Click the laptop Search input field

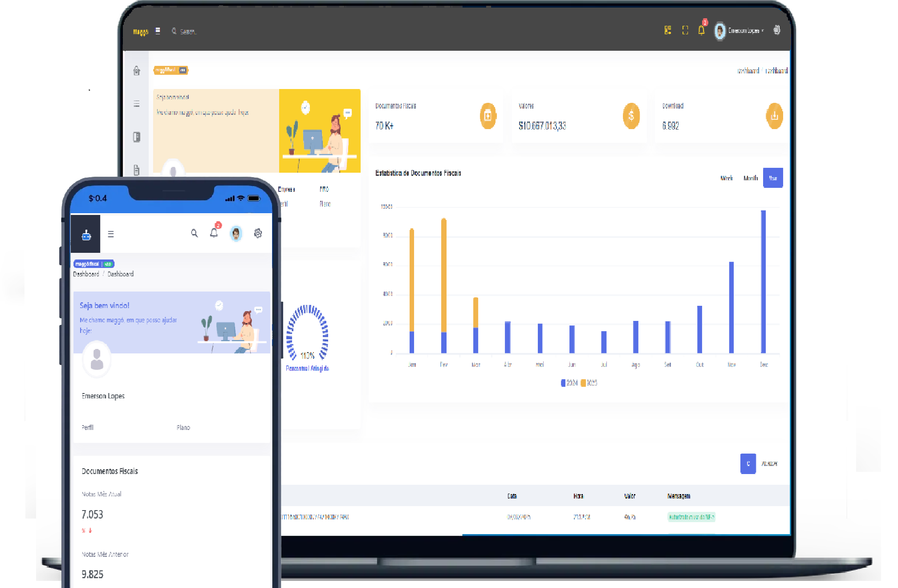pos(188,32)
